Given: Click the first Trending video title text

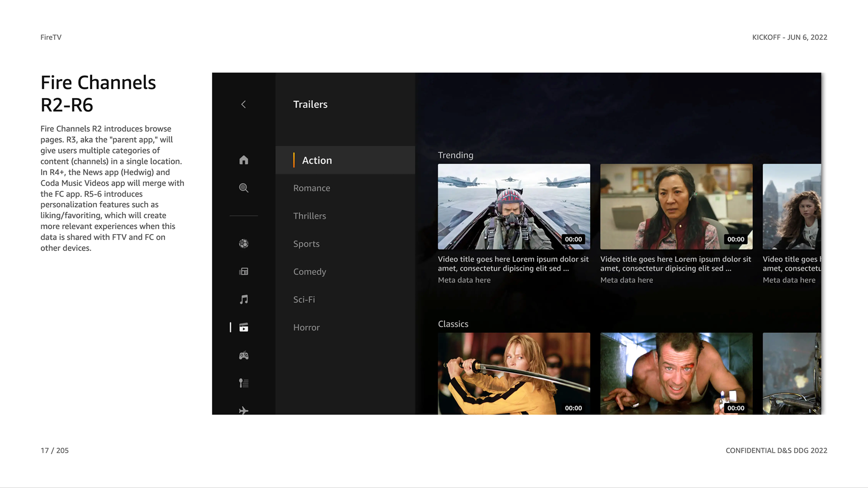Looking at the screenshot, I should [x=513, y=264].
